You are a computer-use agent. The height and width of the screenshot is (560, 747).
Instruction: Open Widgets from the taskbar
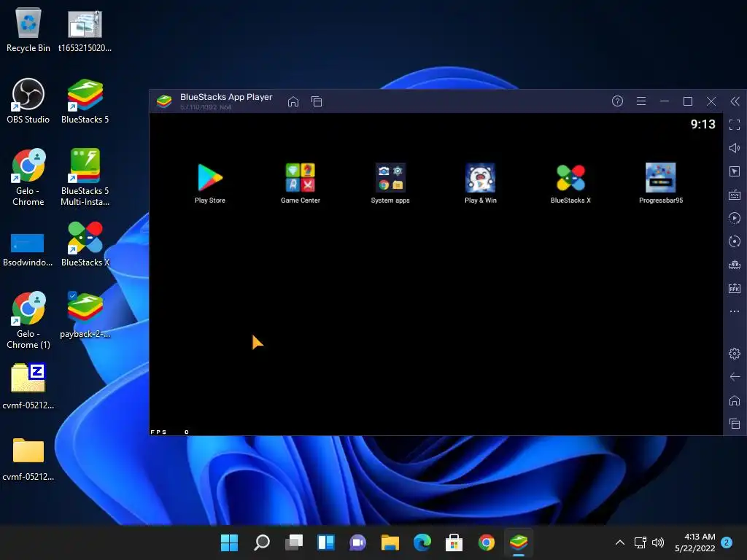326,542
